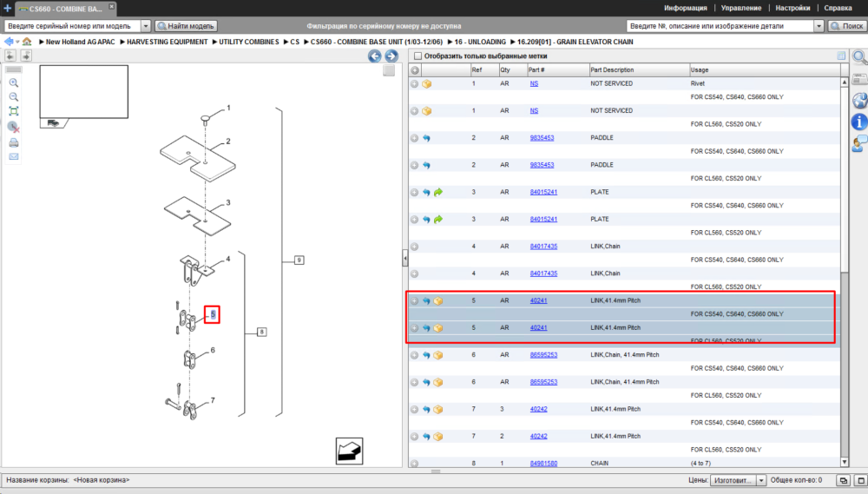Screen dimensions: 868x494
Task: Toggle add button on 40242 qty 2 row
Action: point(415,437)
